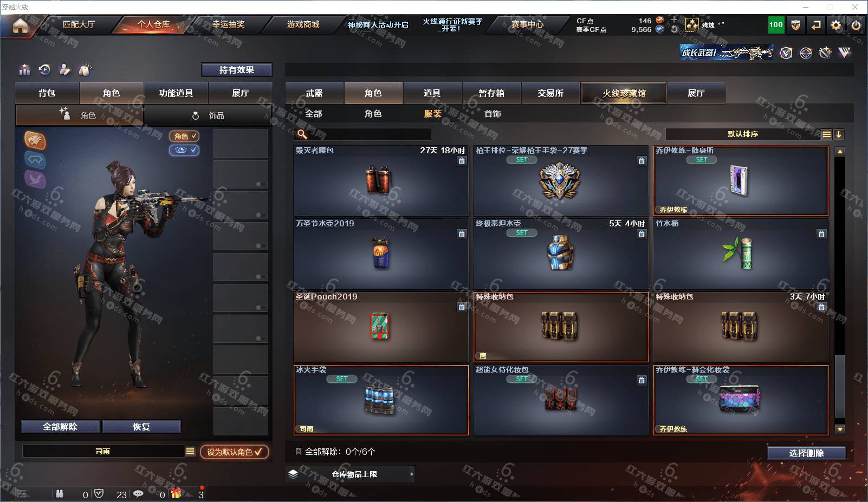Viewport: 868px width, 502px height.
Task: Go to the home lobby icon
Action: 21,25
